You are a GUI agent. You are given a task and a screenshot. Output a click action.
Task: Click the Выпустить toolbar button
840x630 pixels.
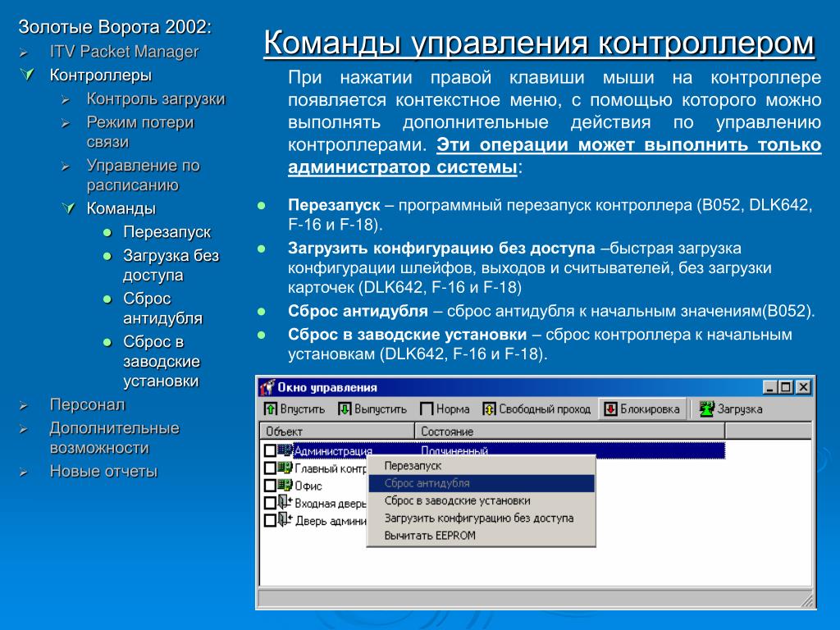(372, 409)
